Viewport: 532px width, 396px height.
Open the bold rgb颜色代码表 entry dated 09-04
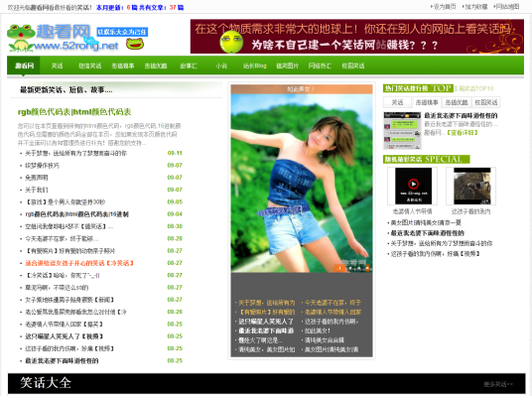point(76,214)
